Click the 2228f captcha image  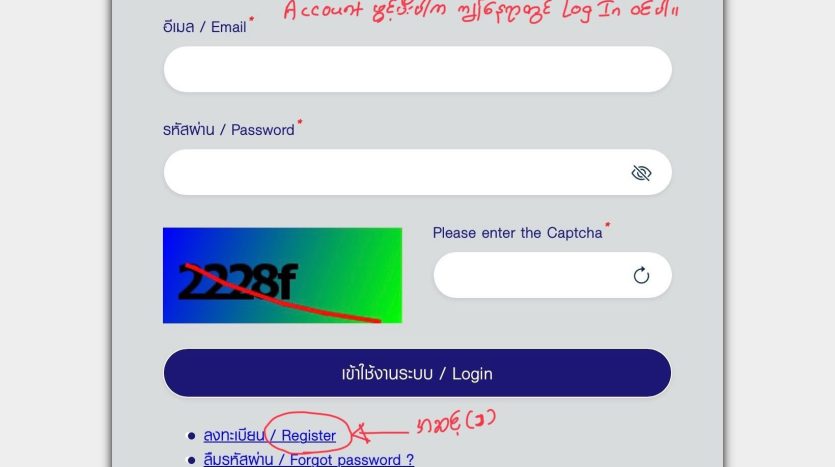click(282, 275)
